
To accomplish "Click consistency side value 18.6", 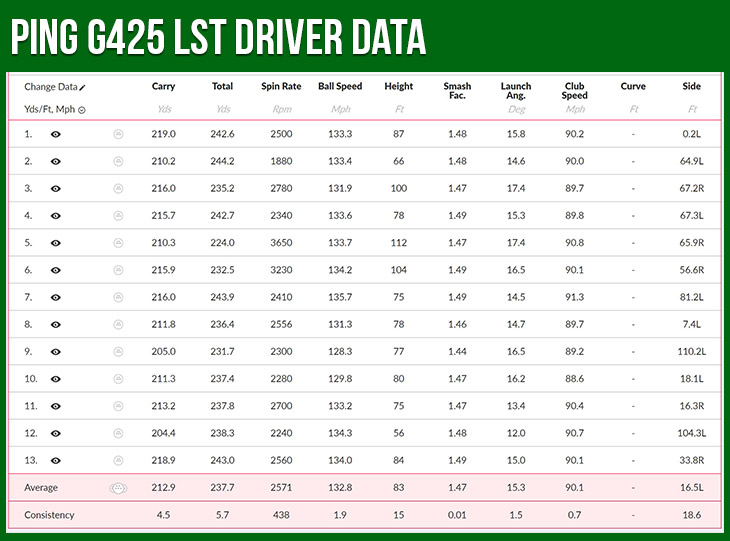I will point(692,515).
